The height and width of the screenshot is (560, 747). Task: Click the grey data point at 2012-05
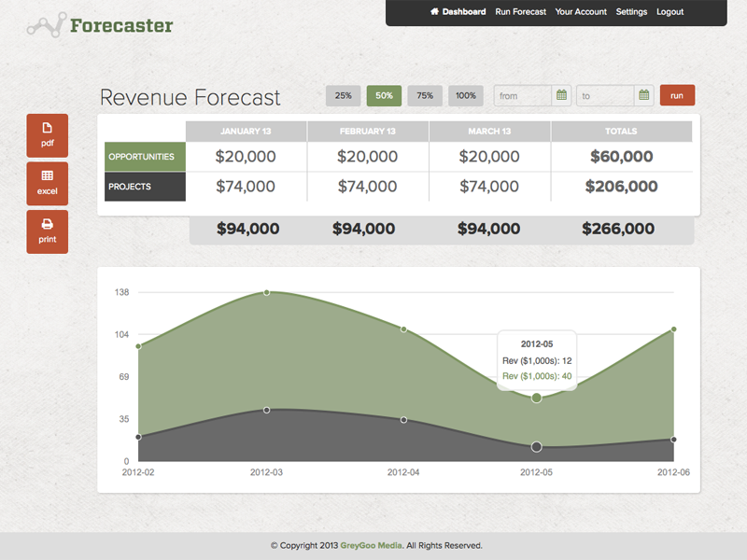536,447
